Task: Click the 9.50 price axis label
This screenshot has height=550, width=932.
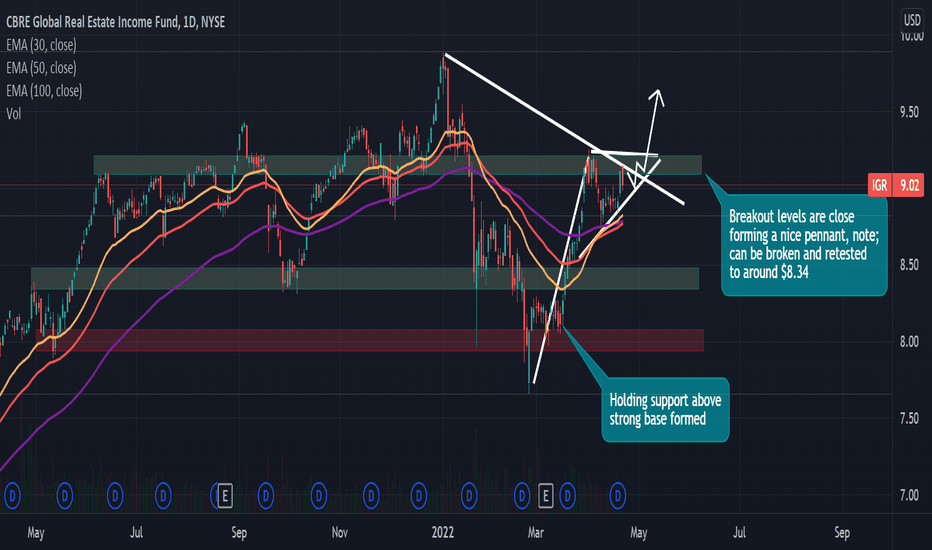Action: tap(909, 112)
